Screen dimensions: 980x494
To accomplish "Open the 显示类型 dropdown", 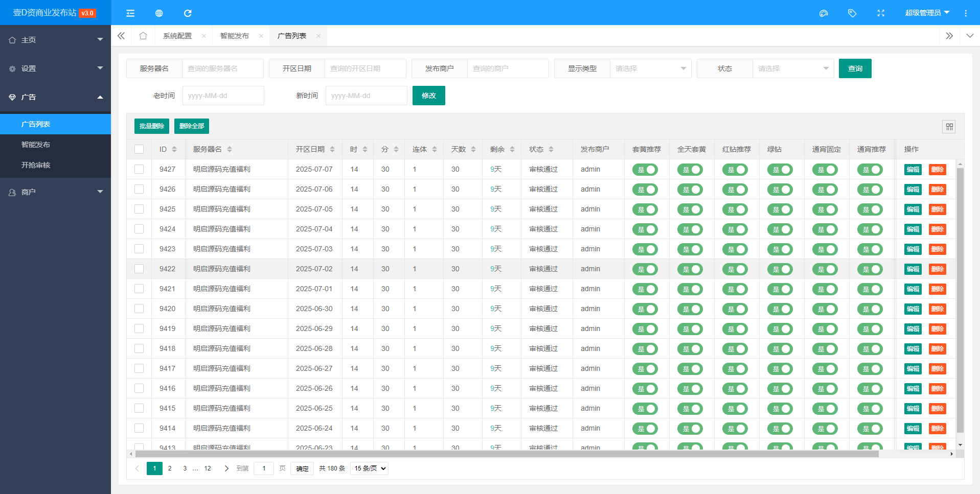I will pyautogui.click(x=650, y=68).
